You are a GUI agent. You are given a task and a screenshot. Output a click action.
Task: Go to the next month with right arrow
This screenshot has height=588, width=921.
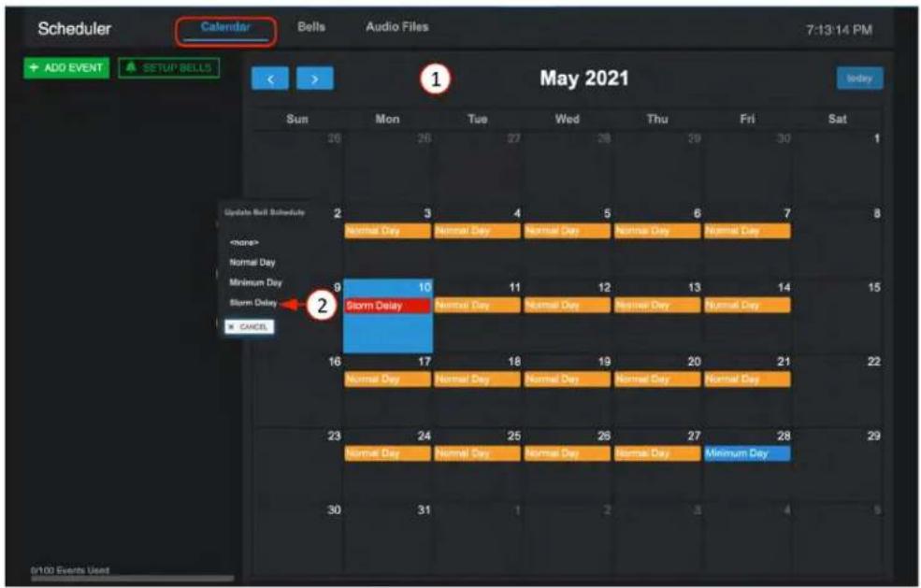(x=315, y=79)
